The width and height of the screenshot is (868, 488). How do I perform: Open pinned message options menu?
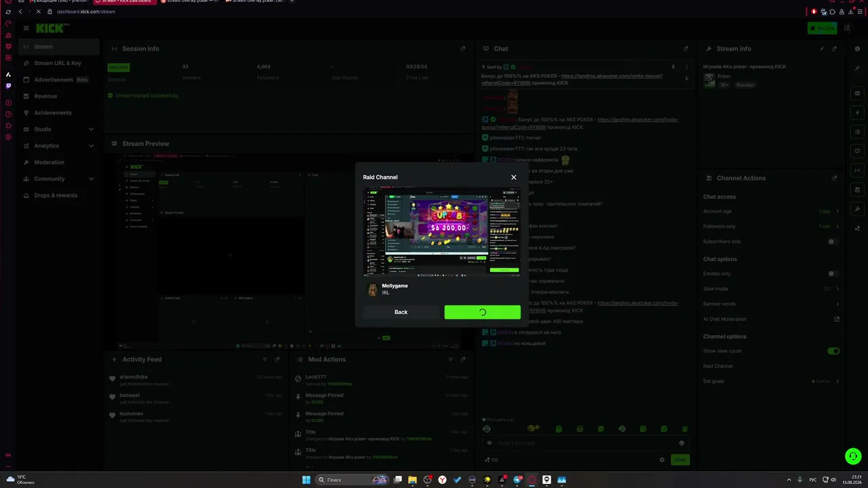686,67
